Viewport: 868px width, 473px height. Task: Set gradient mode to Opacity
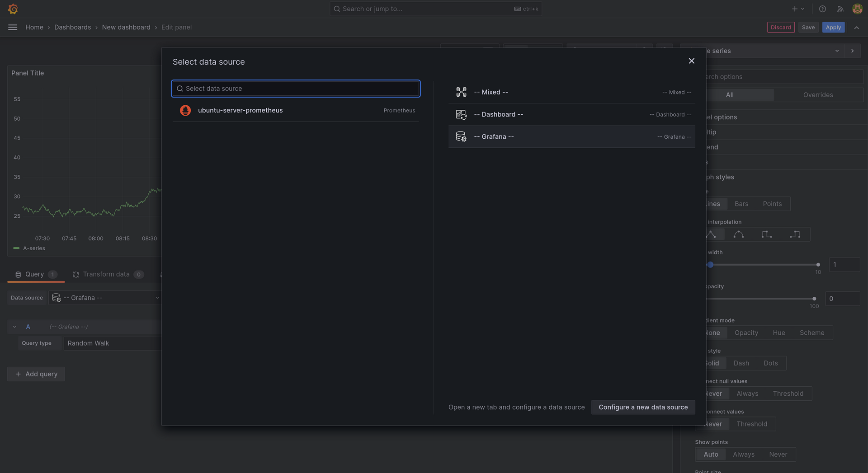tap(746, 333)
